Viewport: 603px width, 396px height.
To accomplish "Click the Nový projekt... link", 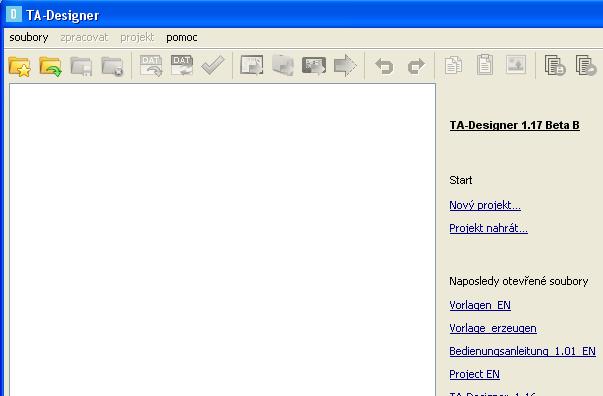I will tap(485, 205).
